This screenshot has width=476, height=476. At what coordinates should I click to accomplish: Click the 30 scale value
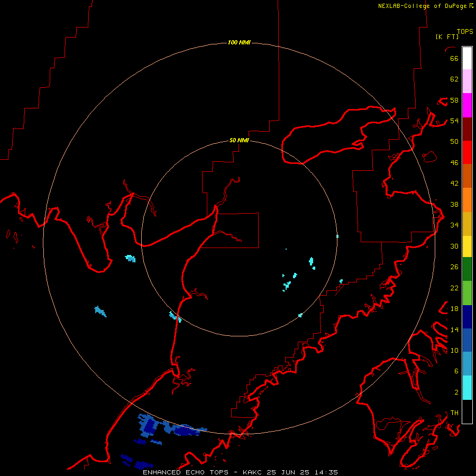pos(454,246)
